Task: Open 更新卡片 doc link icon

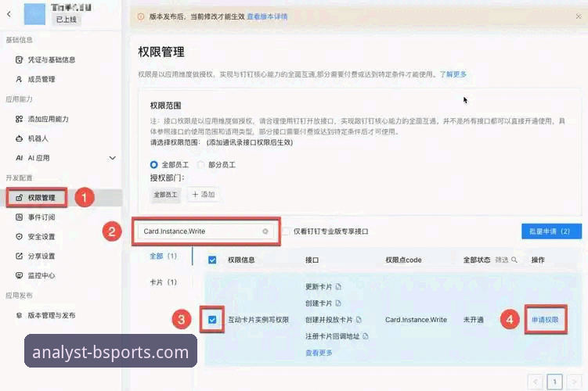Action: tap(338, 287)
